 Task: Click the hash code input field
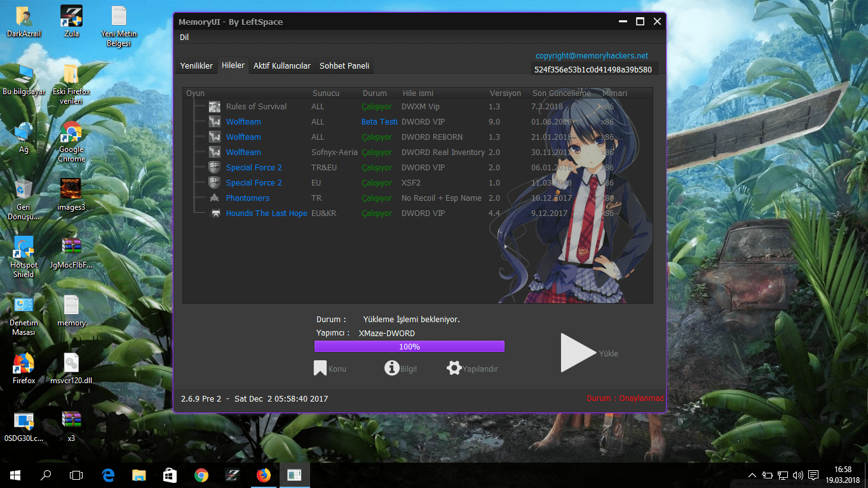click(595, 69)
